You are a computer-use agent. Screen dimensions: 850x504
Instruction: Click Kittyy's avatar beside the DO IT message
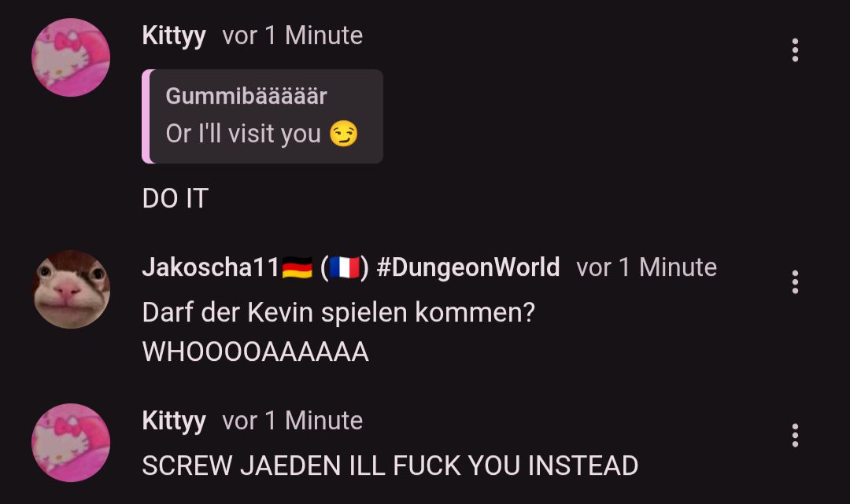click(71, 57)
